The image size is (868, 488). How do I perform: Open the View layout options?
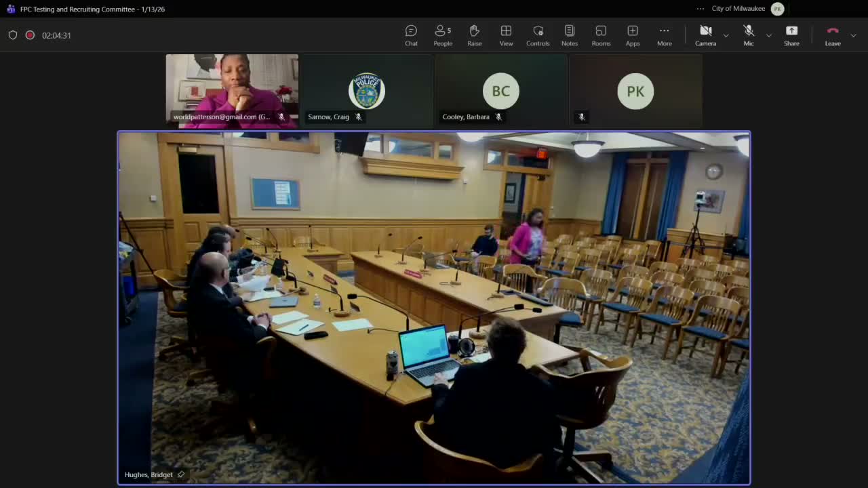click(x=506, y=35)
